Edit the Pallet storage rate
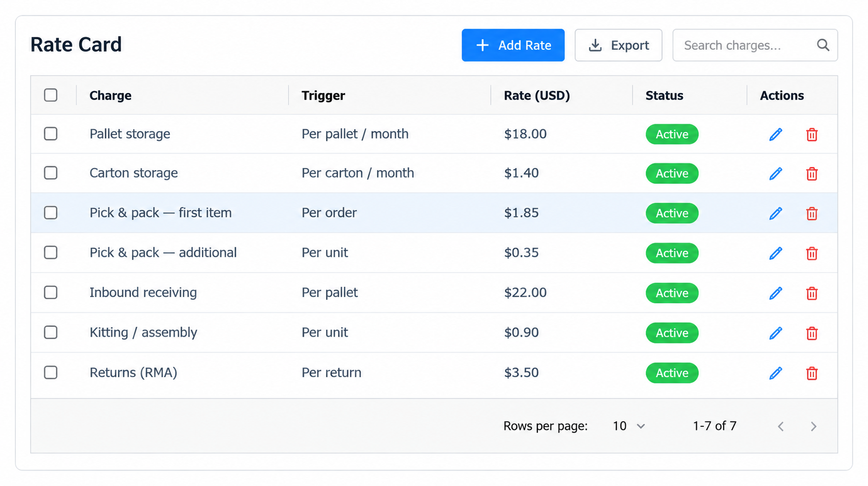Image resolution: width=868 pixels, height=486 pixels. point(775,134)
